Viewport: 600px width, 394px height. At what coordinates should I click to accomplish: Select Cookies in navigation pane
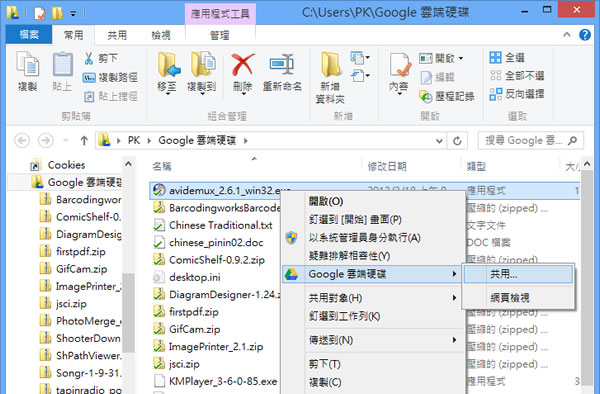pyautogui.click(x=66, y=165)
